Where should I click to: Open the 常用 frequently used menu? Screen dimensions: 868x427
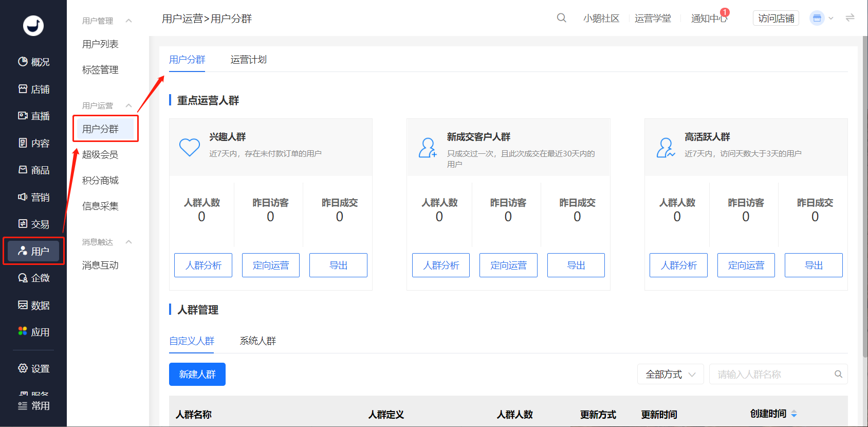point(33,405)
